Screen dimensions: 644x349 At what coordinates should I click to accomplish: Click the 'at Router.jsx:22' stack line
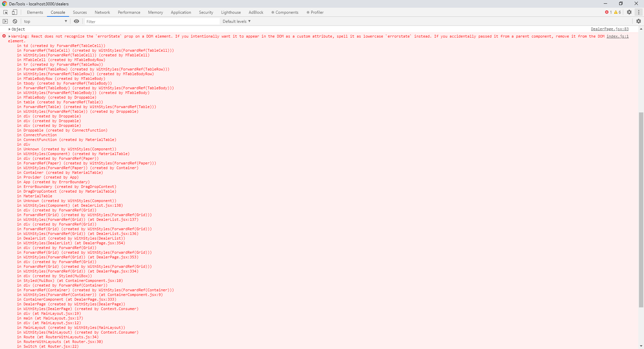48,346
